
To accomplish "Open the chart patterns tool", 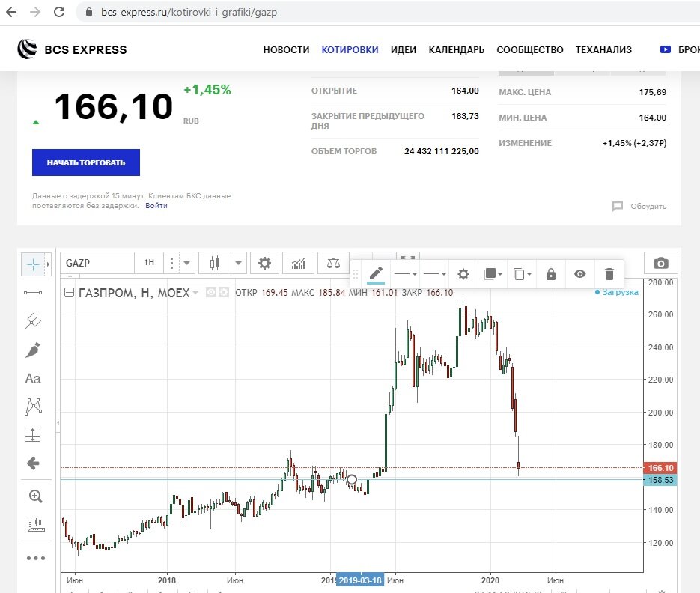I will pos(34,407).
